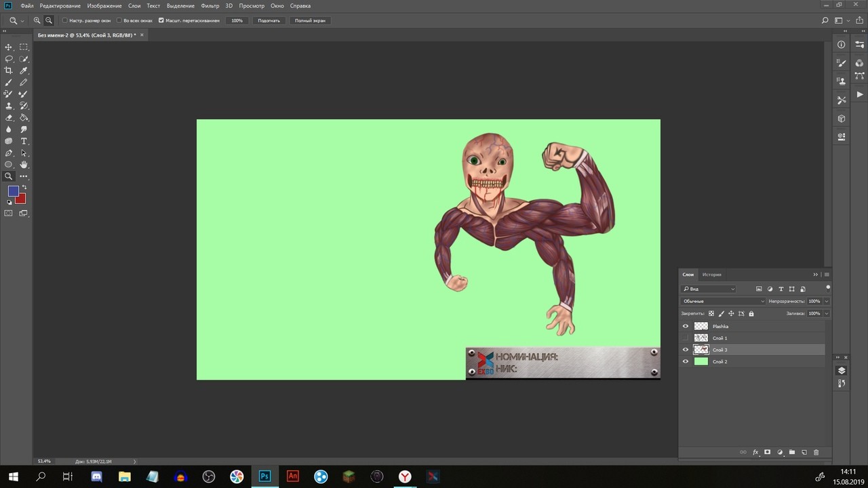868x488 pixels.
Task: Select the Path Selection tool
Action: (x=24, y=153)
